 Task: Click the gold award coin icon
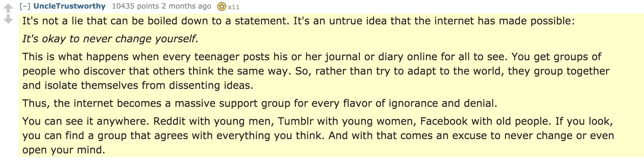click(222, 6)
